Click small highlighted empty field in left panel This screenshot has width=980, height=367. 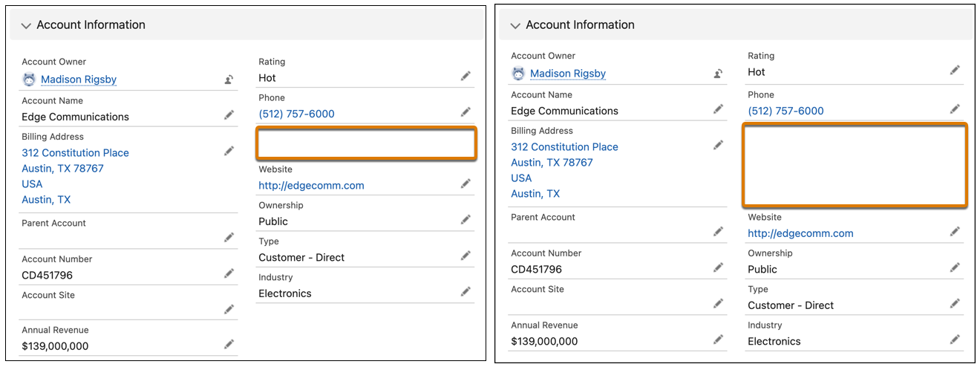(x=366, y=143)
